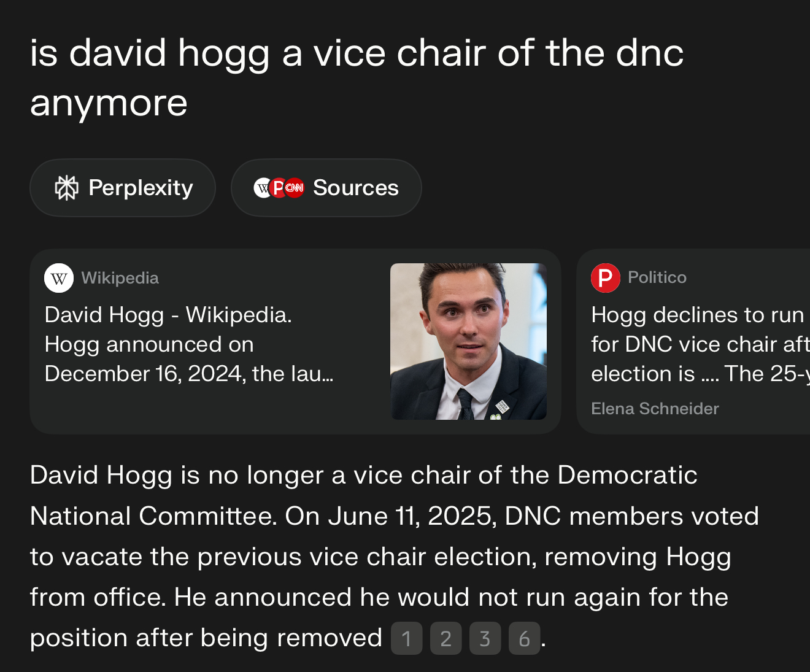Image resolution: width=810 pixels, height=672 pixels.
Task: Click citation number 1
Action: pyautogui.click(x=406, y=639)
